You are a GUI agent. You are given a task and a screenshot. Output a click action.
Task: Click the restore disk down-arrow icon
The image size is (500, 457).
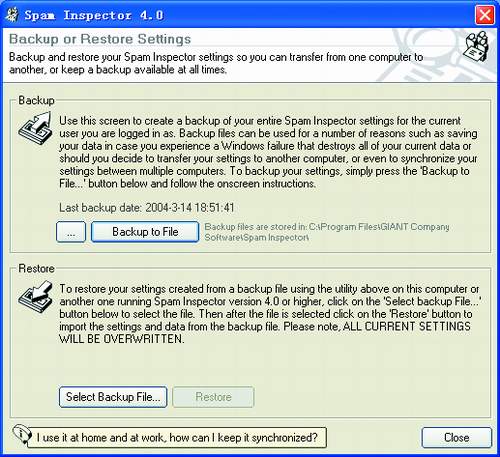[36, 296]
